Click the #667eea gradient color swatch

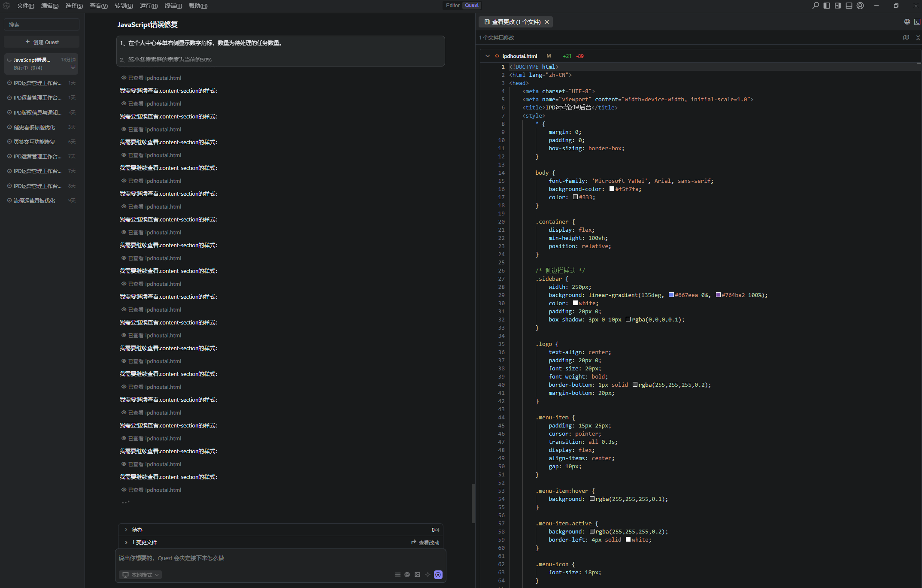point(671,295)
